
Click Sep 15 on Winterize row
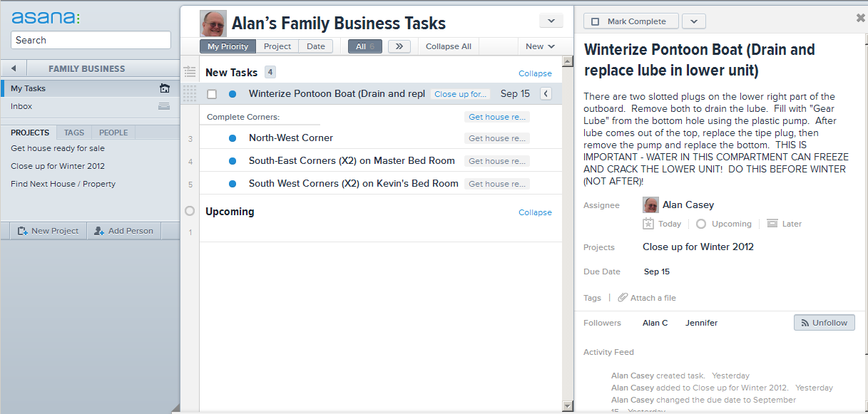pyautogui.click(x=515, y=94)
